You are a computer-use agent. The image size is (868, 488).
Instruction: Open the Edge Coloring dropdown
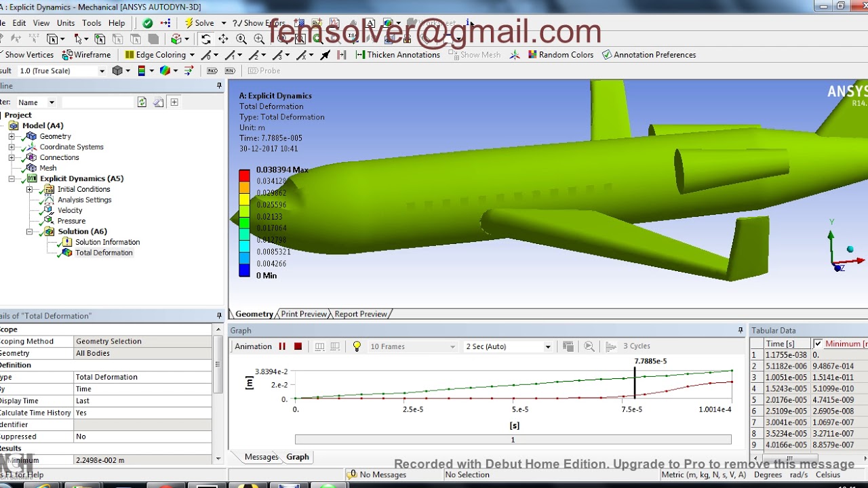[x=192, y=55]
